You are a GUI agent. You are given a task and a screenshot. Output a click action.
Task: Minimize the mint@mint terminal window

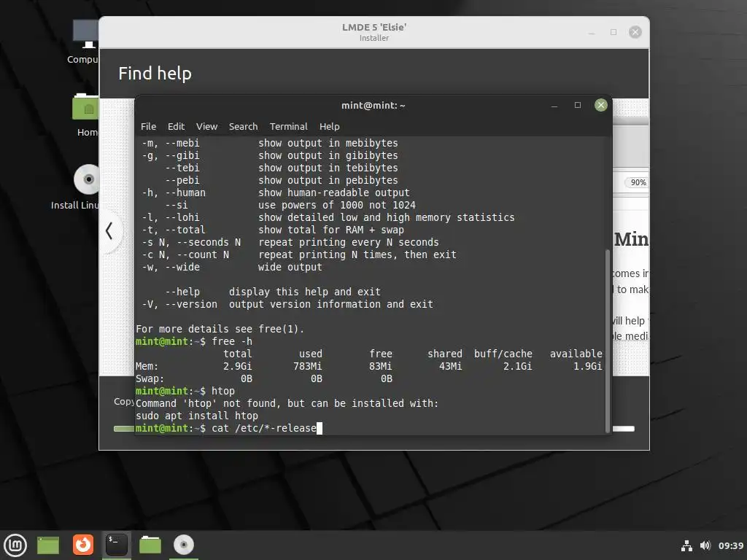click(x=554, y=105)
